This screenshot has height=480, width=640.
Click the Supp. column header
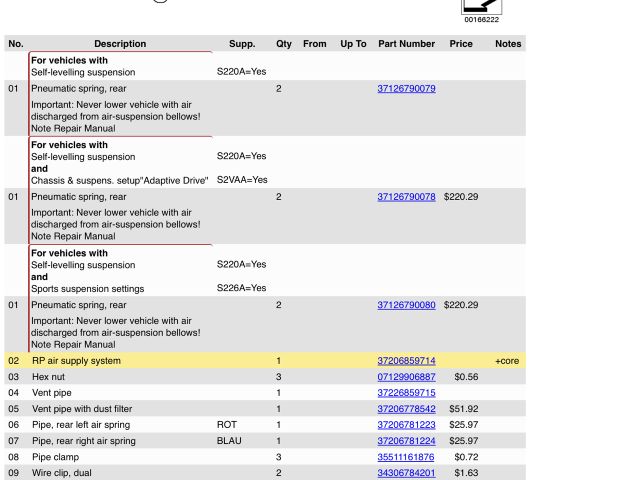point(242,44)
